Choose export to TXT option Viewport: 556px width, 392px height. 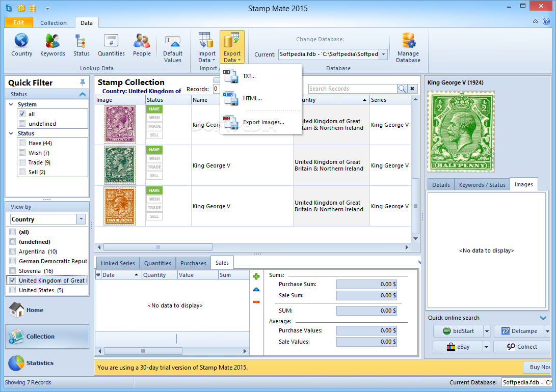click(x=260, y=76)
